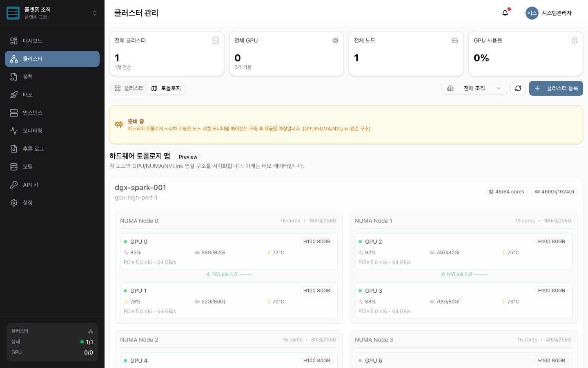The image size is (588, 368).
Task: Click the construction icon in 준비 중 banner
Action: (x=119, y=125)
